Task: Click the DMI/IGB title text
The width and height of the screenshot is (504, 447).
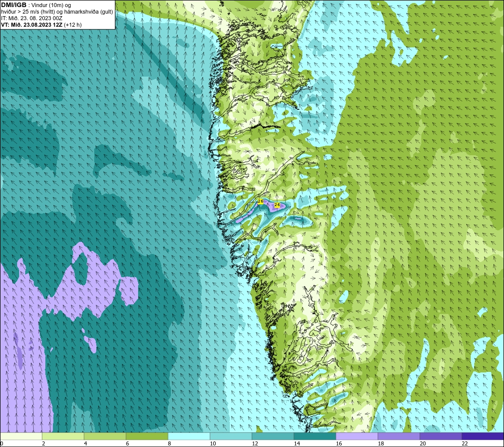Action: [x=14, y=5]
